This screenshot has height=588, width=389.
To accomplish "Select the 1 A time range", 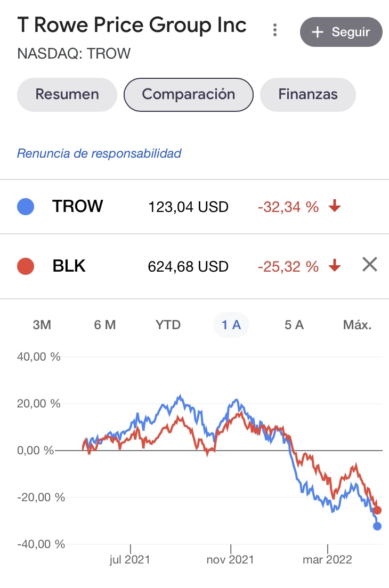I will point(231,325).
